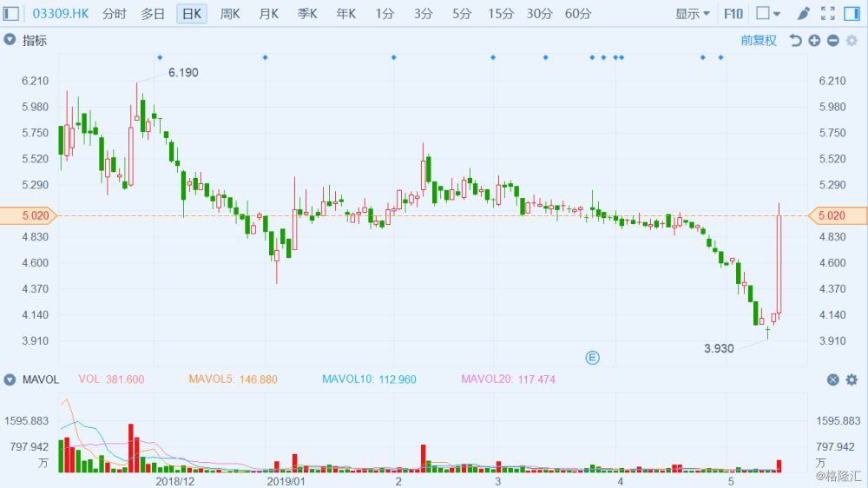
Task: Open the layout square dropdown
Action: 768,14
